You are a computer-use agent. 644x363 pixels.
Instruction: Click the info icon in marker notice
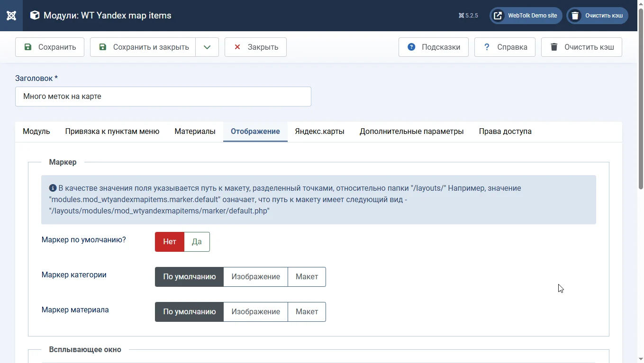click(x=53, y=188)
